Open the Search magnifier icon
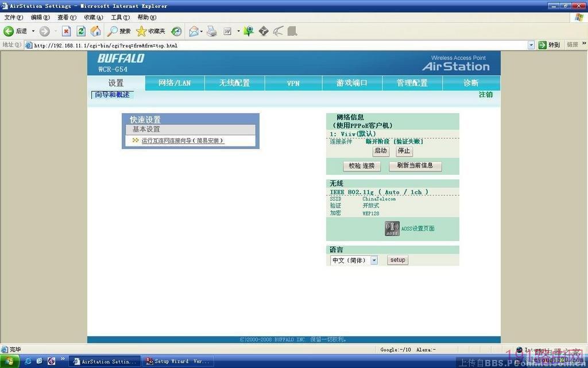This screenshot has width=588, height=368. pos(112,31)
